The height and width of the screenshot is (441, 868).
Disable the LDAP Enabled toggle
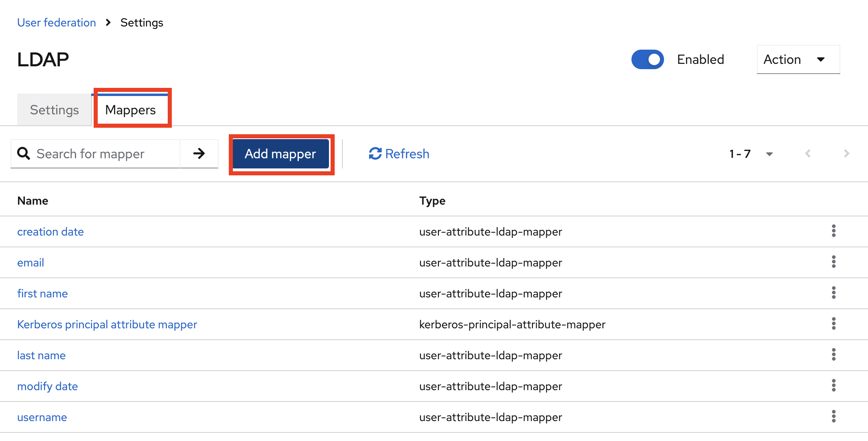pyautogui.click(x=647, y=59)
